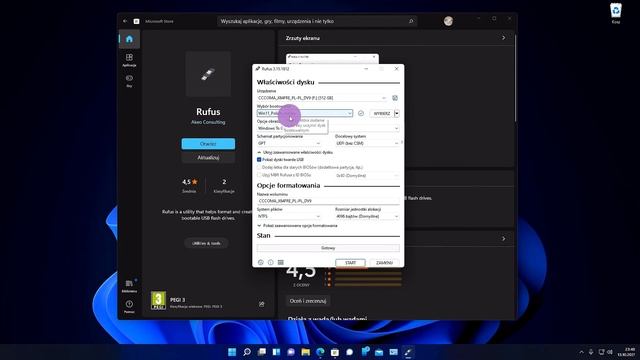Screen dimensions: 640x360
Task: Click Aktualizuj button in Store
Action: coord(208,158)
